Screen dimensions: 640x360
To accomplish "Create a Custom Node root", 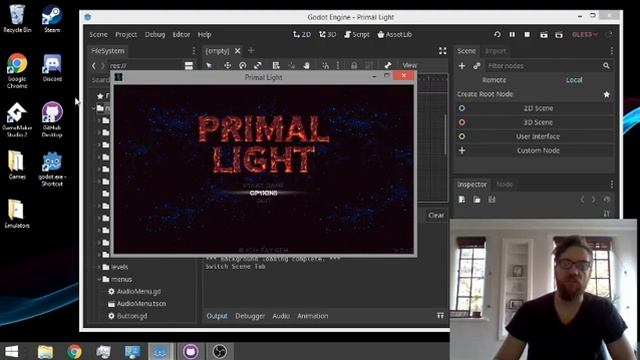I will (535, 151).
